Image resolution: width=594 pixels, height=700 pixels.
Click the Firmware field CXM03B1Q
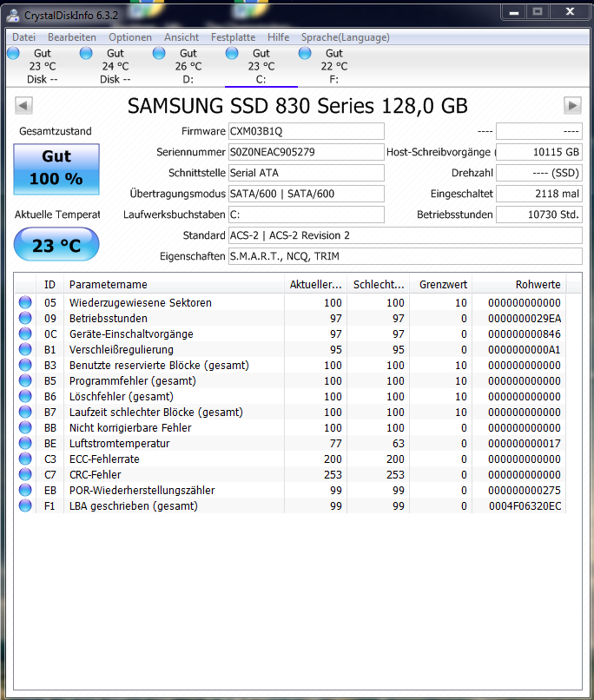[x=307, y=131]
